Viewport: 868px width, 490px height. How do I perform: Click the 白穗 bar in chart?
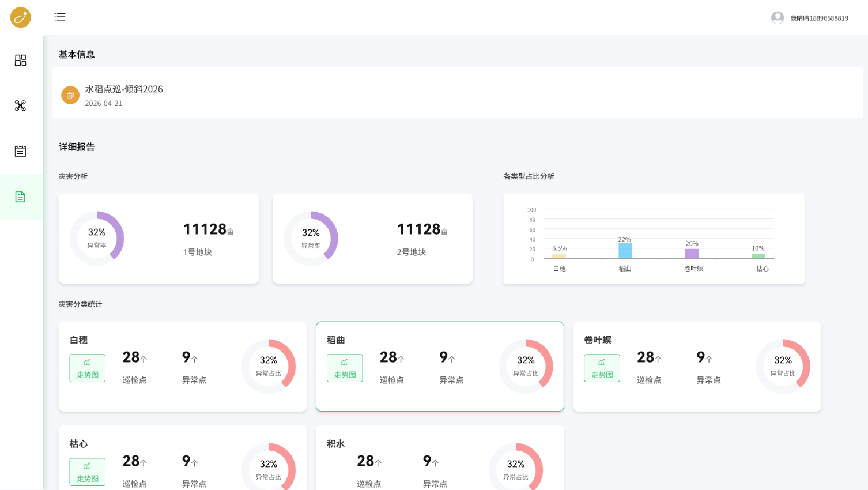point(559,257)
